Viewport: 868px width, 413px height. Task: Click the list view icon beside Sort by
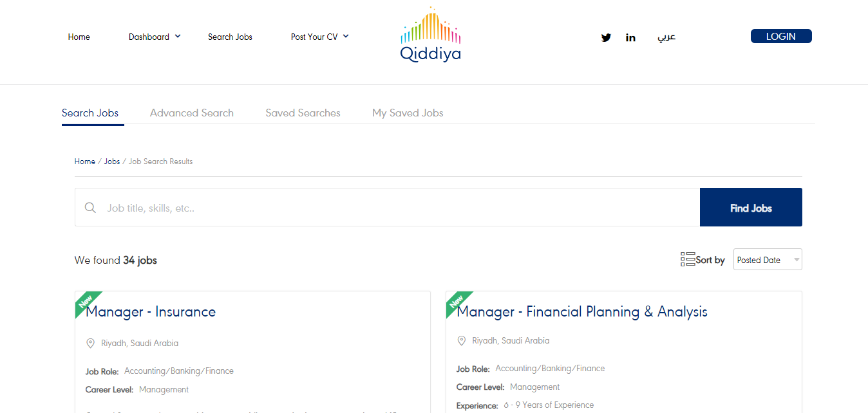click(x=688, y=260)
